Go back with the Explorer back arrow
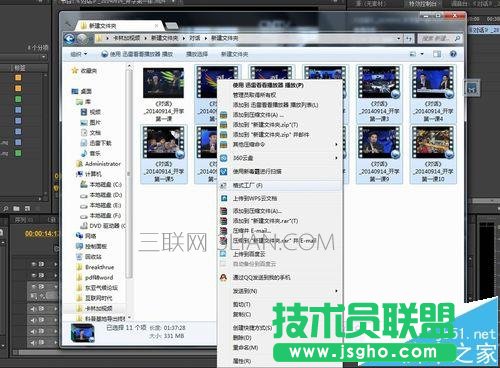500x368 pixels. 69,39
